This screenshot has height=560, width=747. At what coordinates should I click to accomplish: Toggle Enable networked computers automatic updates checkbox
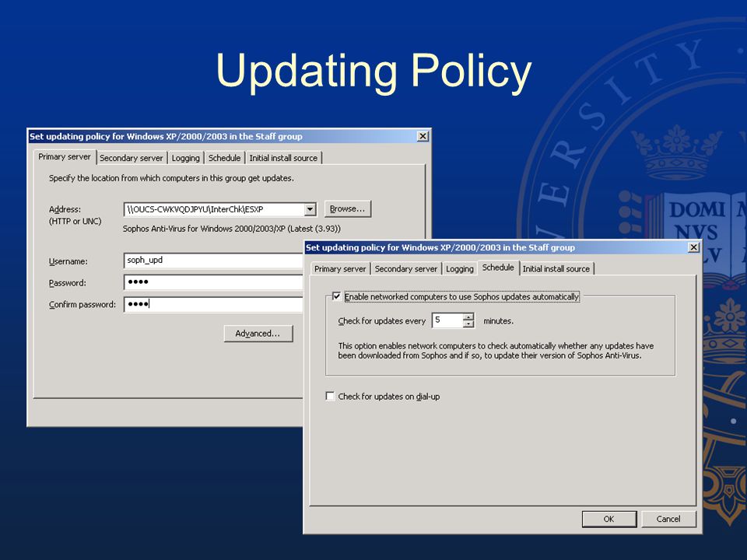pos(336,296)
